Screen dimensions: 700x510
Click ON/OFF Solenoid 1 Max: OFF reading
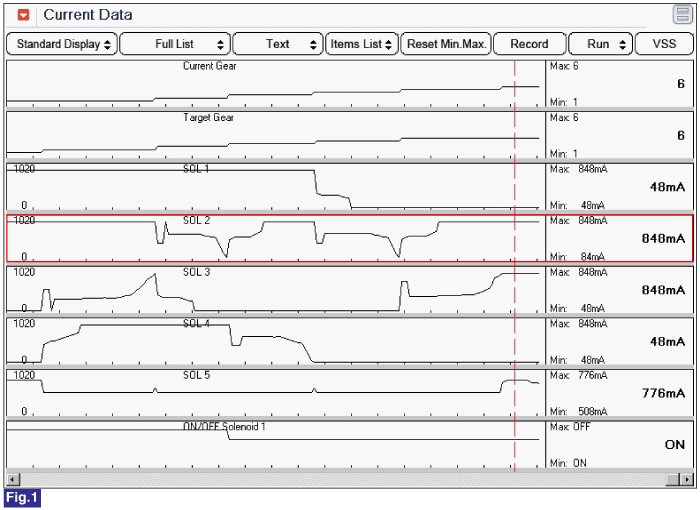tap(570, 427)
